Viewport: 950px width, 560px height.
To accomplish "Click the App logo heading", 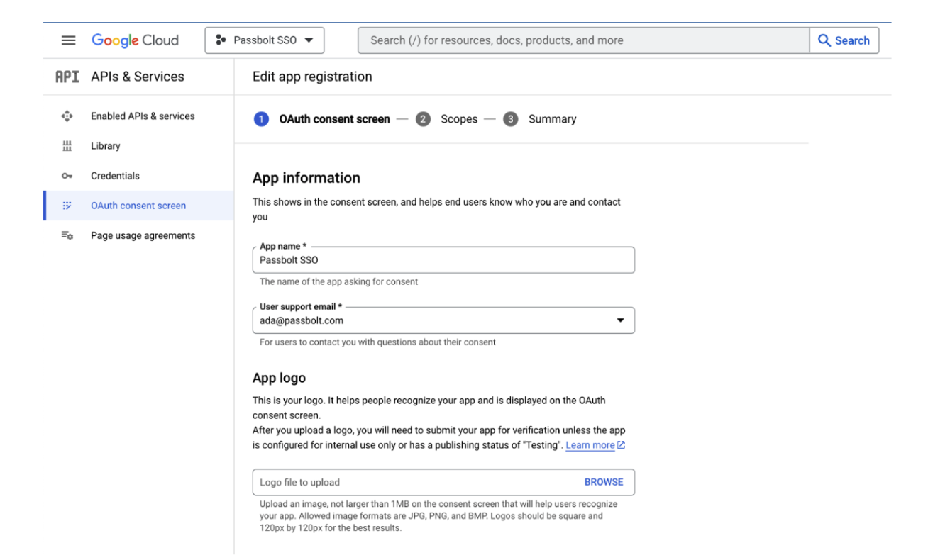I will click(279, 378).
